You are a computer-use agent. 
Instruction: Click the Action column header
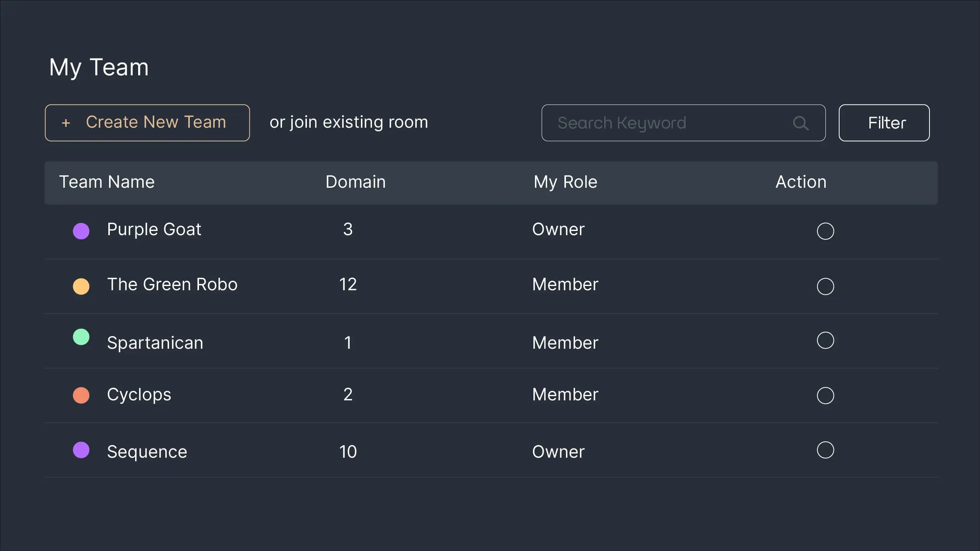[801, 182]
